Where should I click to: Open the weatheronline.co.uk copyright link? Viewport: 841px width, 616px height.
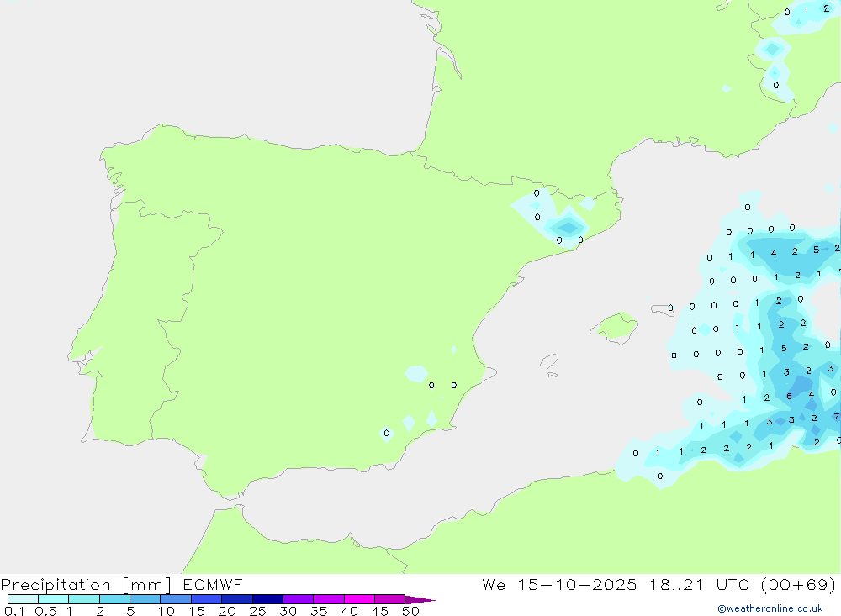pos(770,608)
